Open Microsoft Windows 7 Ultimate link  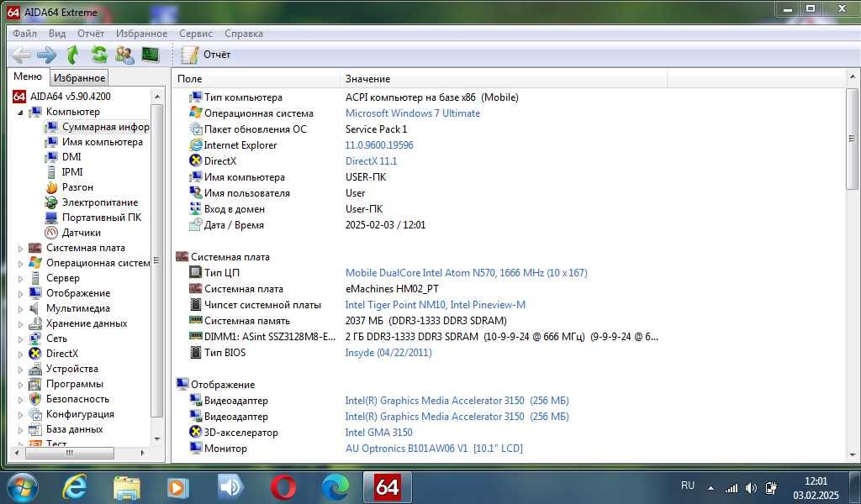412,113
